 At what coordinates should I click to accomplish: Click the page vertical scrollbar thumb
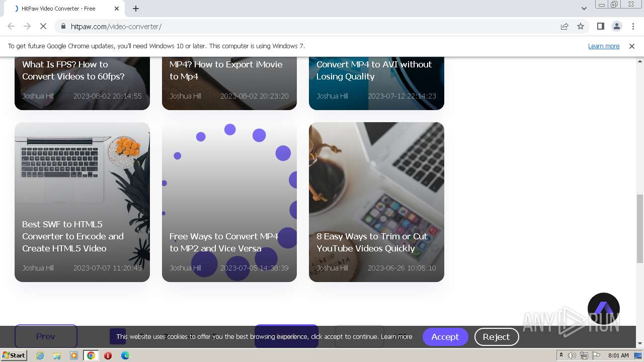pos(640,229)
